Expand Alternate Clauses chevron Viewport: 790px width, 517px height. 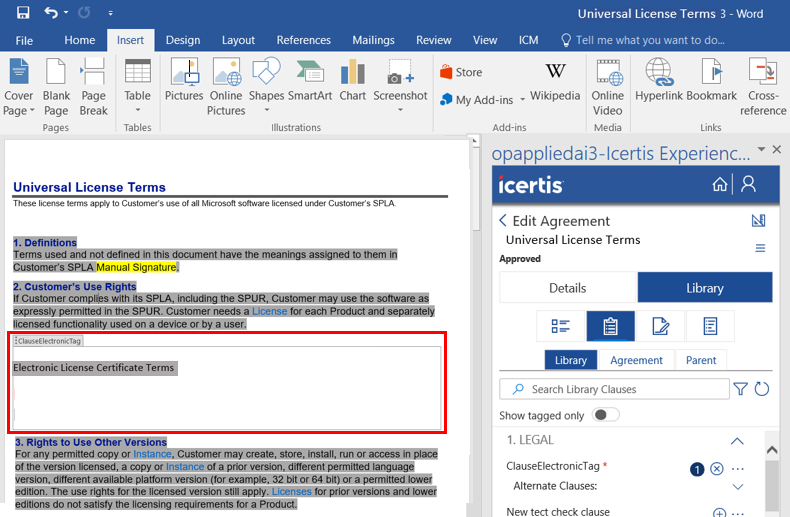point(739,486)
